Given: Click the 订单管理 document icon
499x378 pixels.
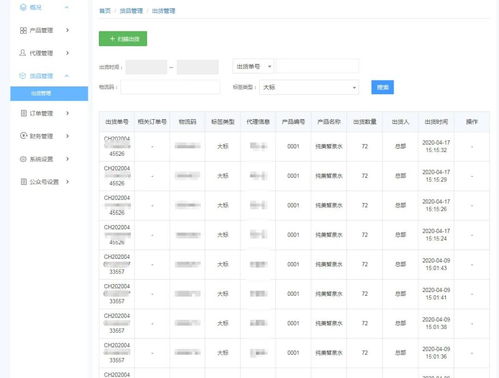Looking at the screenshot, I should (24, 113).
